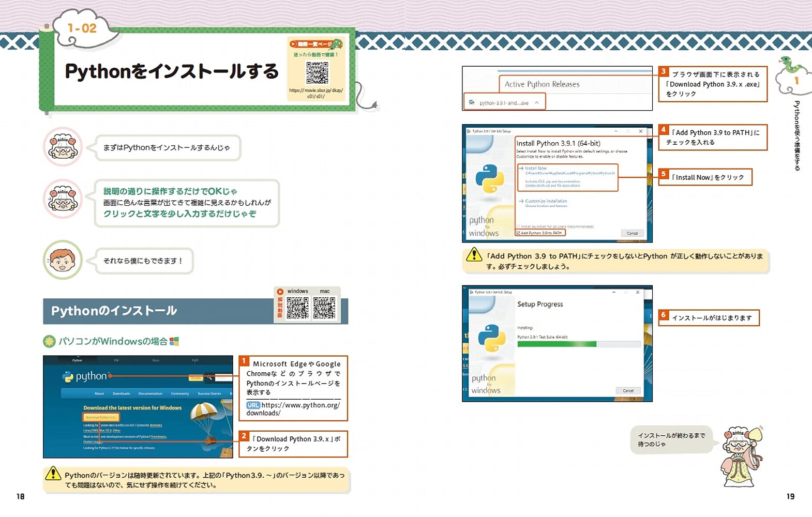Viewport: 812px width, 517px height.
Task: Follow the Prereleases link on python.org
Action: point(158,436)
